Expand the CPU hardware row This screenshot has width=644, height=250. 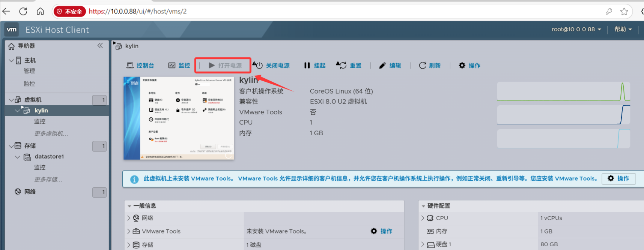[x=423, y=218]
